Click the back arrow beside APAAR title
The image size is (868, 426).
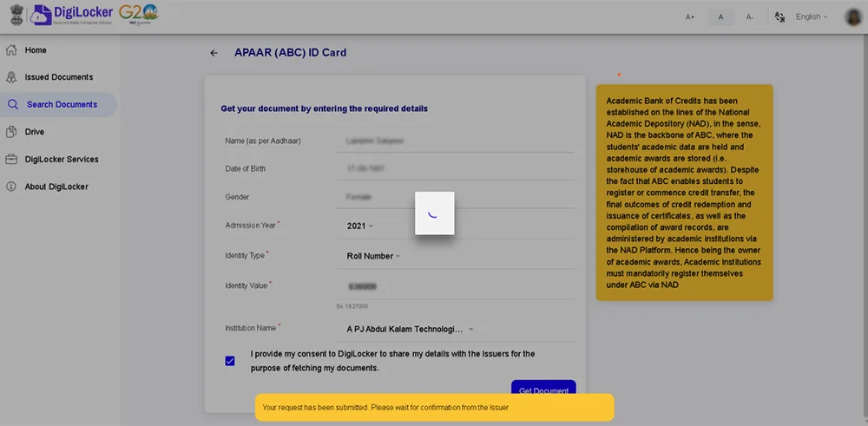214,53
